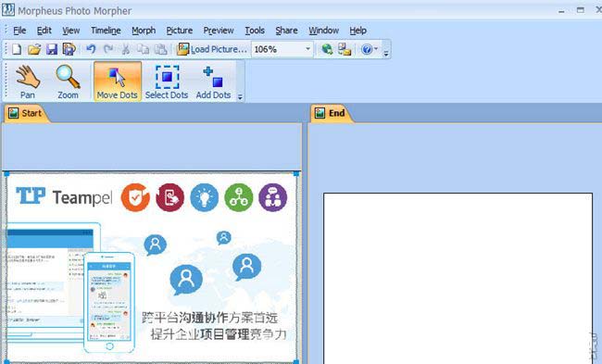
Task: Click the globe web share icon
Action: pyautogui.click(x=327, y=49)
